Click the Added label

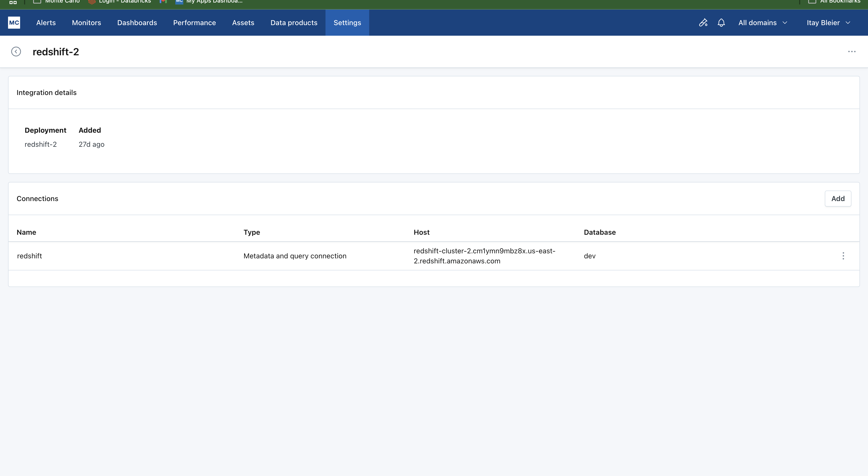[90, 130]
